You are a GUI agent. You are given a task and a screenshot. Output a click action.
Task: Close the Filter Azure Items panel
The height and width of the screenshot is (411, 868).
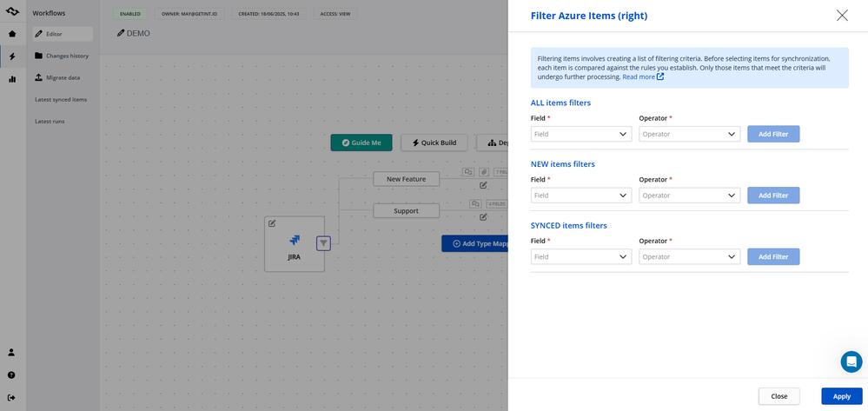click(x=842, y=16)
